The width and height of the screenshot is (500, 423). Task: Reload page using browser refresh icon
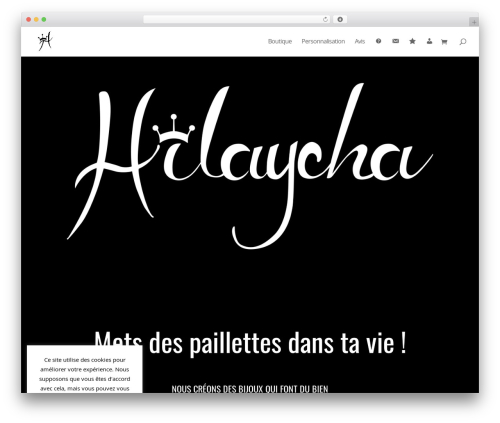[325, 20]
